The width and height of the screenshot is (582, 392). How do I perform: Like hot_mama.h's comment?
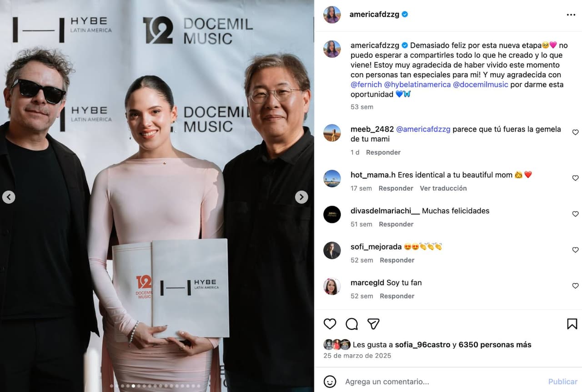click(575, 178)
